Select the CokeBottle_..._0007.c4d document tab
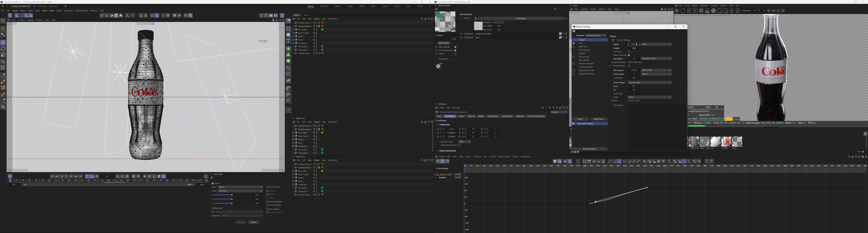The width and height of the screenshot is (868, 233). click(x=48, y=6)
